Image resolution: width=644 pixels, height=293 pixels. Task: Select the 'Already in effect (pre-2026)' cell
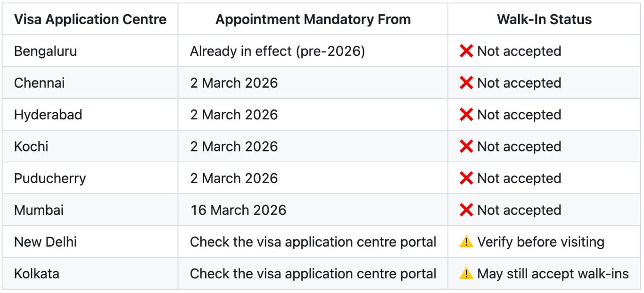(x=277, y=51)
